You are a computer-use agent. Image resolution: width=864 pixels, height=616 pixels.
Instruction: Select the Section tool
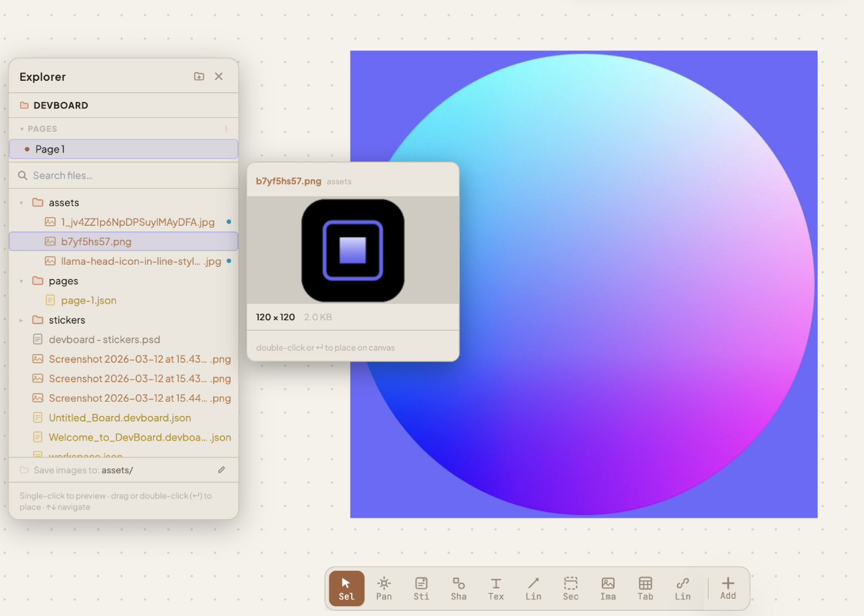tap(570, 588)
